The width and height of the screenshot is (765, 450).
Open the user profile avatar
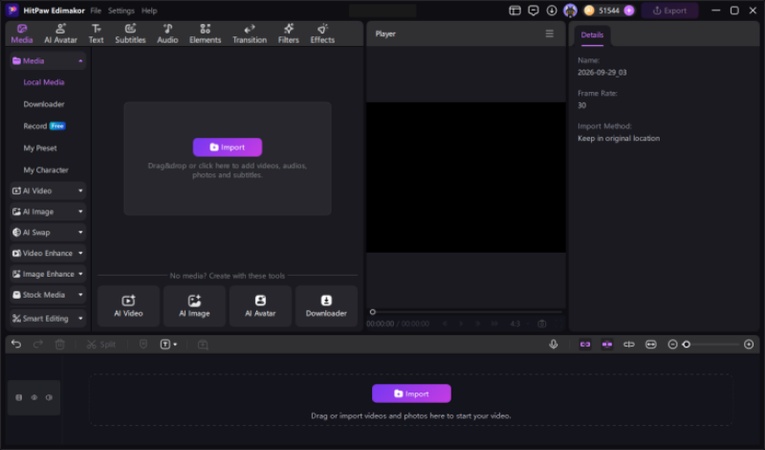click(570, 10)
